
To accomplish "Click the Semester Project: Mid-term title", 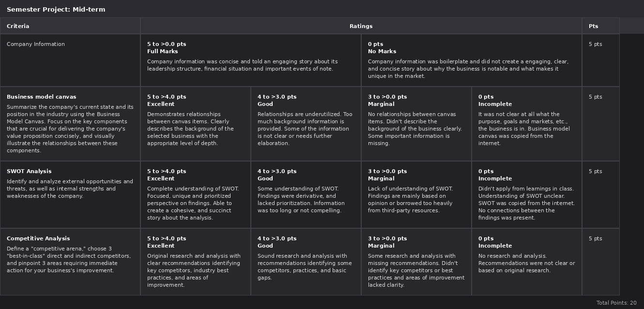I will pyautogui.click(x=56, y=9).
